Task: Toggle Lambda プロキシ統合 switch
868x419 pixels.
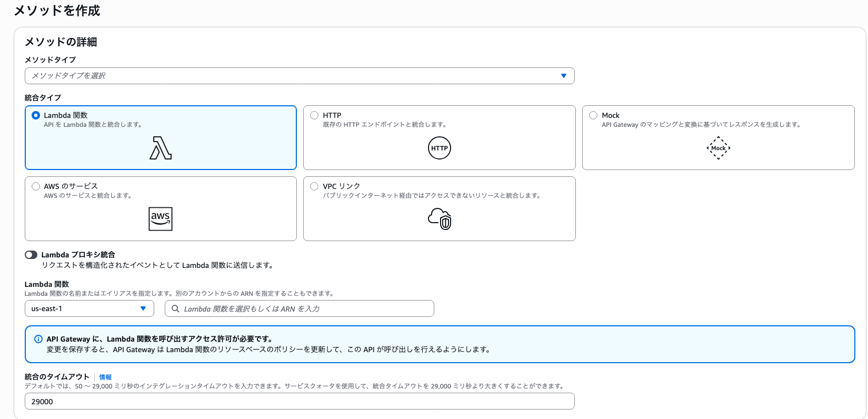Action: (31, 255)
